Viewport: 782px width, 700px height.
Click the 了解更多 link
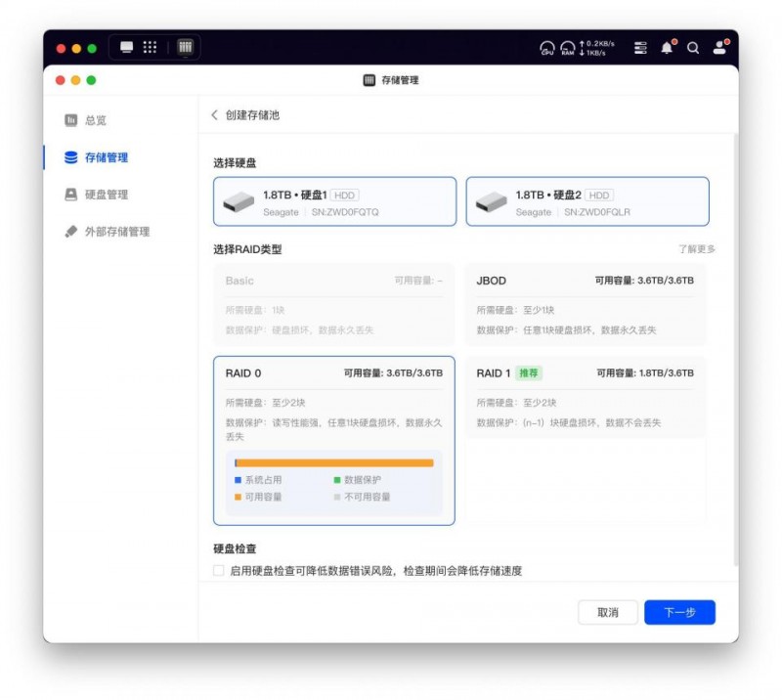pyautogui.click(x=697, y=249)
